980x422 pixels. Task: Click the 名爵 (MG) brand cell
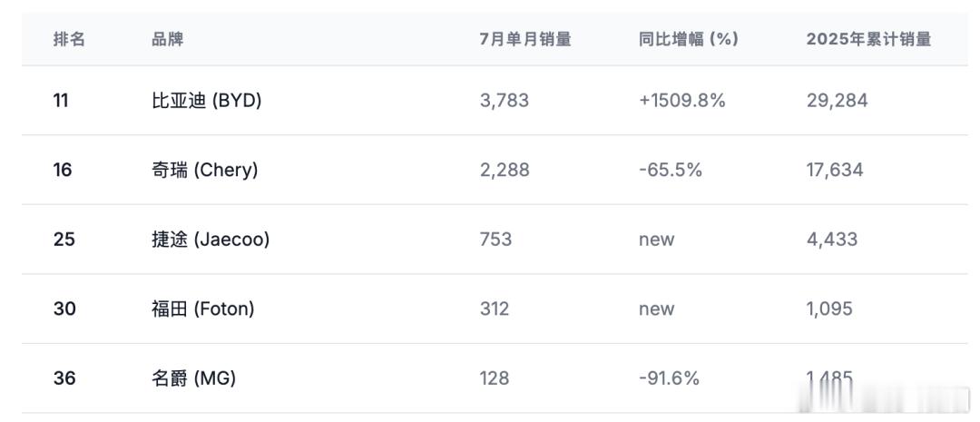194,378
